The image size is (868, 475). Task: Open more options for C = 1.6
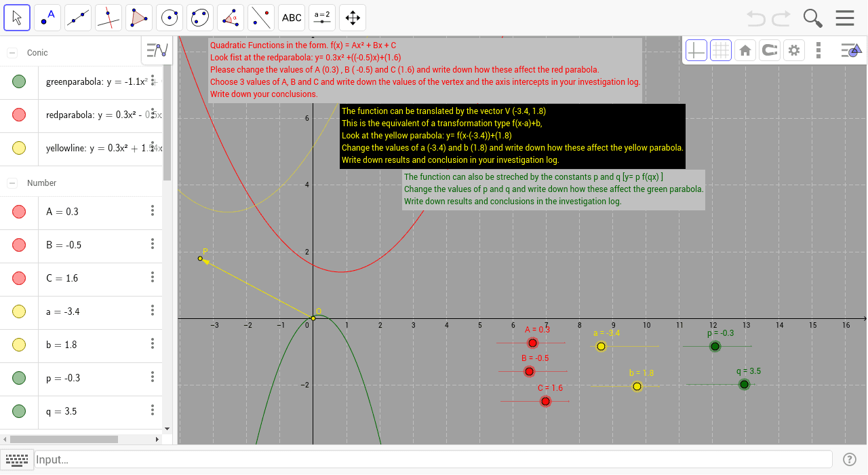tap(153, 277)
